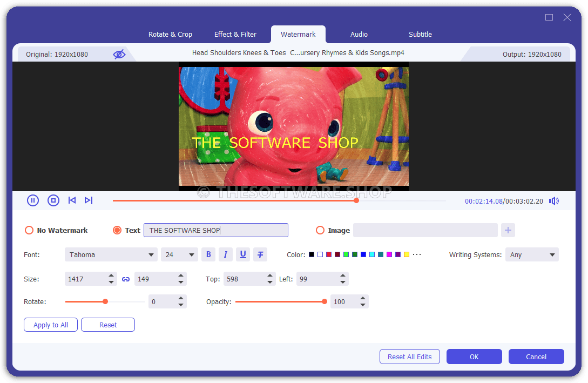This screenshot has width=588, height=383.
Task: Open Writing Systems Any dropdown
Action: (532, 255)
